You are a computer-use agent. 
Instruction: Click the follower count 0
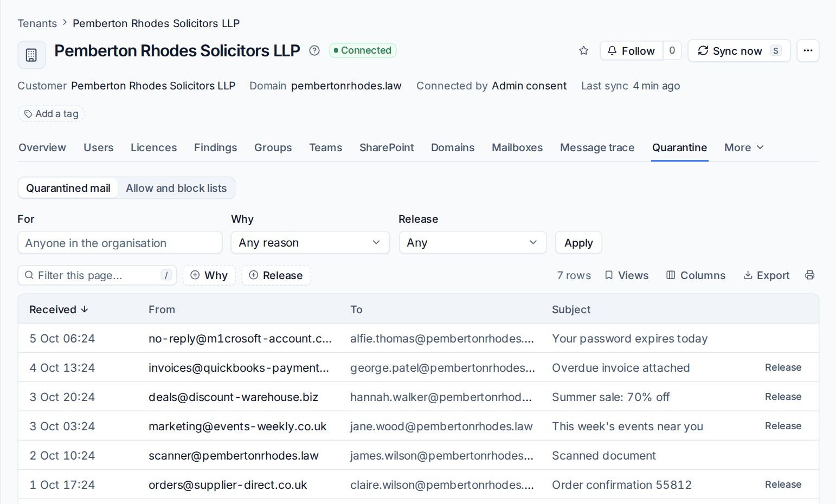tap(672, 50)
